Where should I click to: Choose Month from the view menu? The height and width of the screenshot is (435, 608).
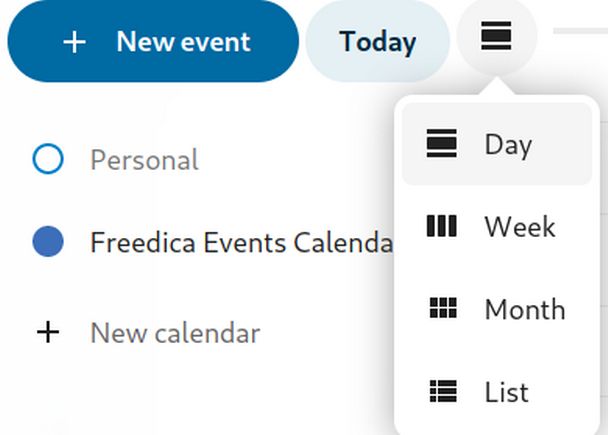pos(524,309)
